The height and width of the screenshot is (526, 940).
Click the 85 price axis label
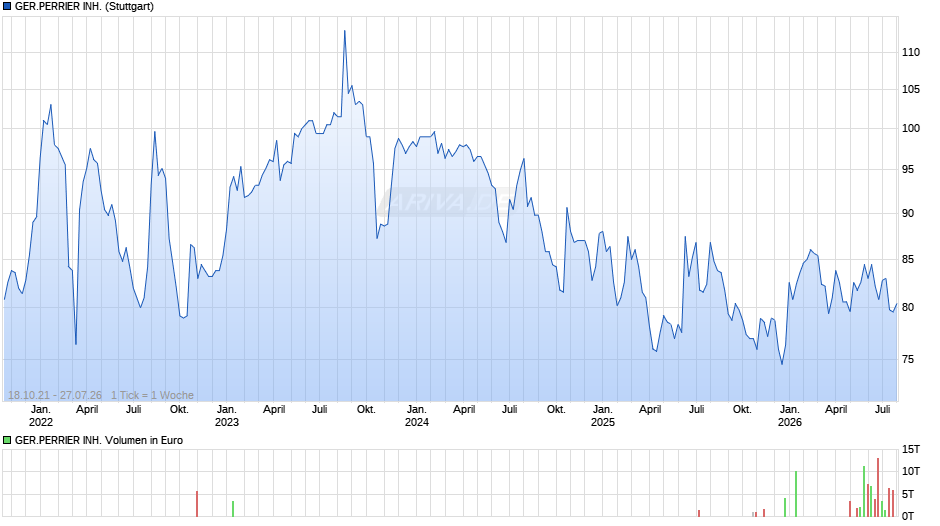(x=908, y=260)
